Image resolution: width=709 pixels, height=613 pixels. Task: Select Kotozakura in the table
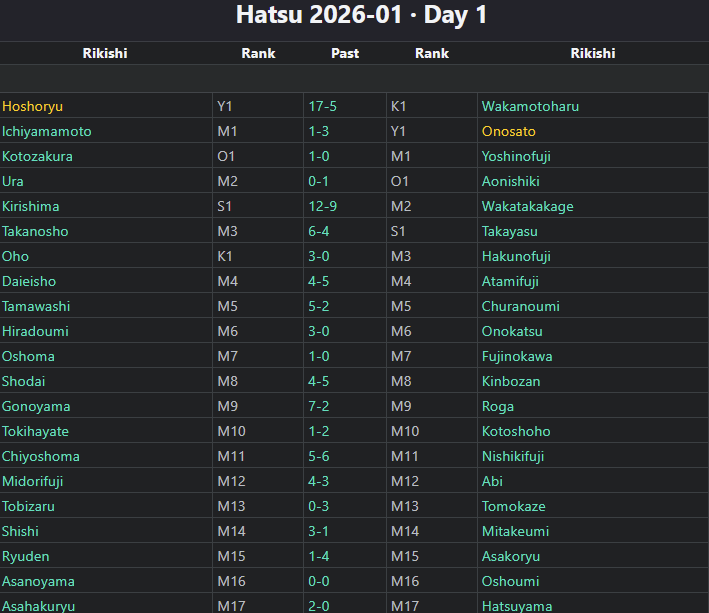(x=37, y=156)
